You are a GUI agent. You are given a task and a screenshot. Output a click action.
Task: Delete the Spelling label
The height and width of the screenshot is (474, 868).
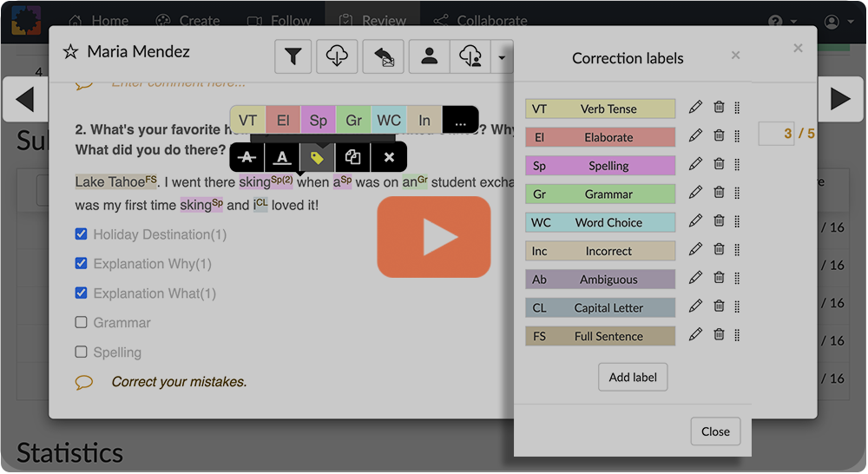pyautogui.click(x=719, y=164)
